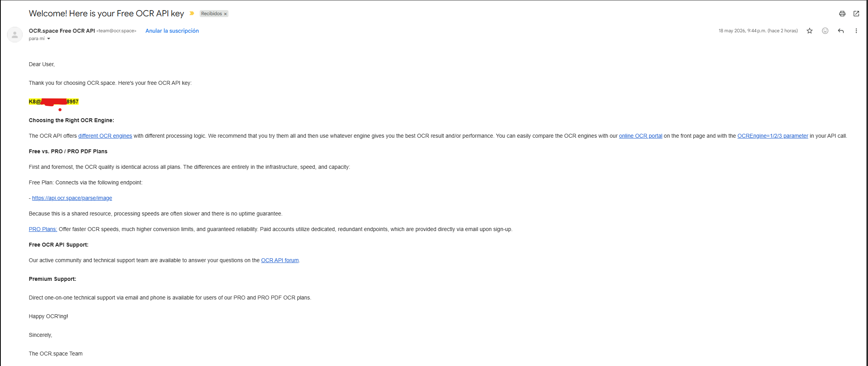
Task: Open email in a new window
Action: coord(856,14)
